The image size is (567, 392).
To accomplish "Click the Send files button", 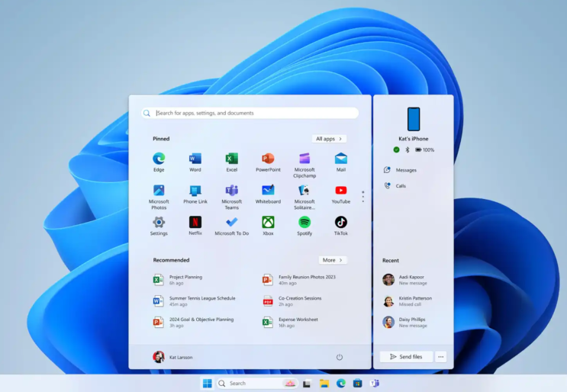I will (406, 357).
